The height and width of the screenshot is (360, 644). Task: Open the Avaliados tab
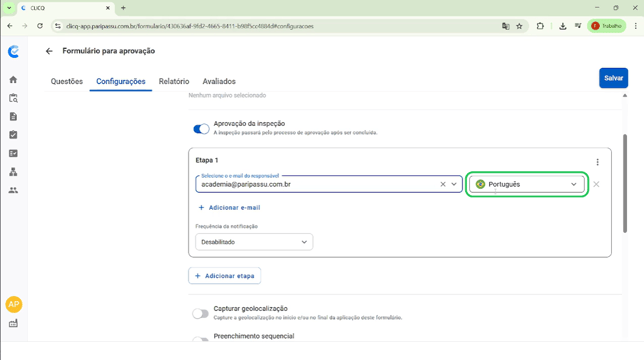point(219,81)
